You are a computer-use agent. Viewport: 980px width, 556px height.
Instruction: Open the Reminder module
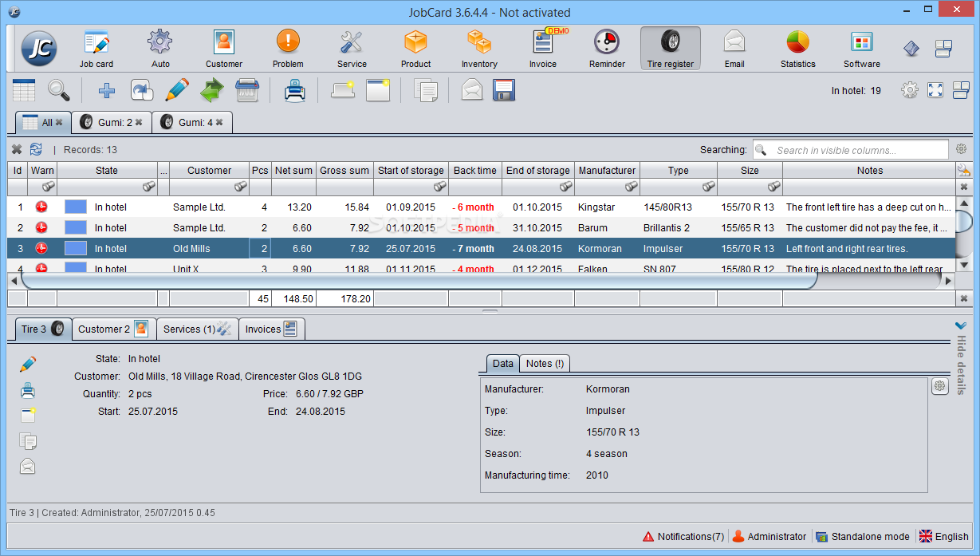point(607,49)
